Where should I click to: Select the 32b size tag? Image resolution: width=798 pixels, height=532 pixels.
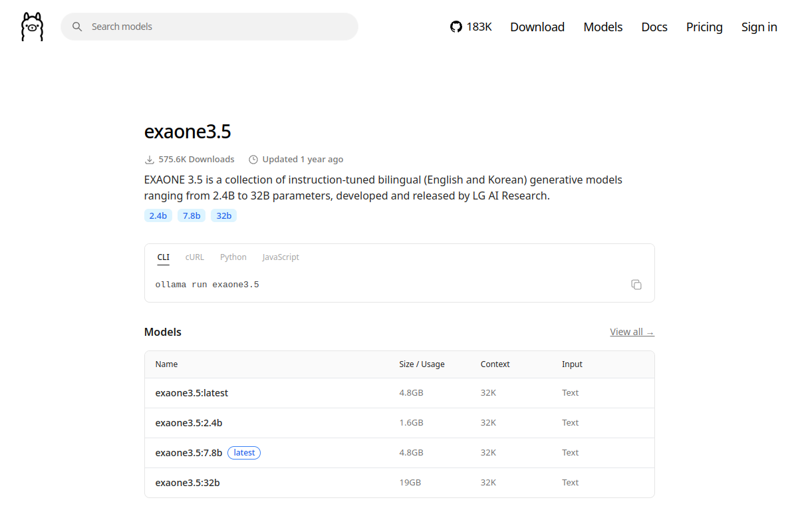(x=223, y=215)
